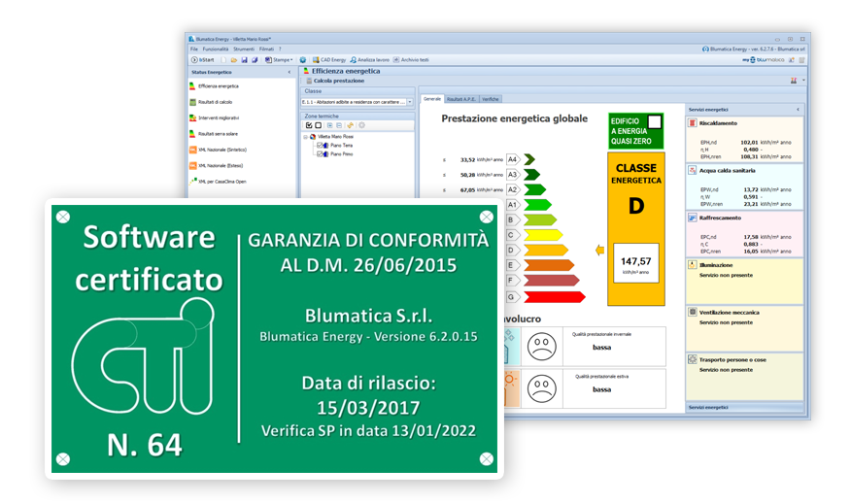Save the project with the floppy disk icon

tap(244, 59)
